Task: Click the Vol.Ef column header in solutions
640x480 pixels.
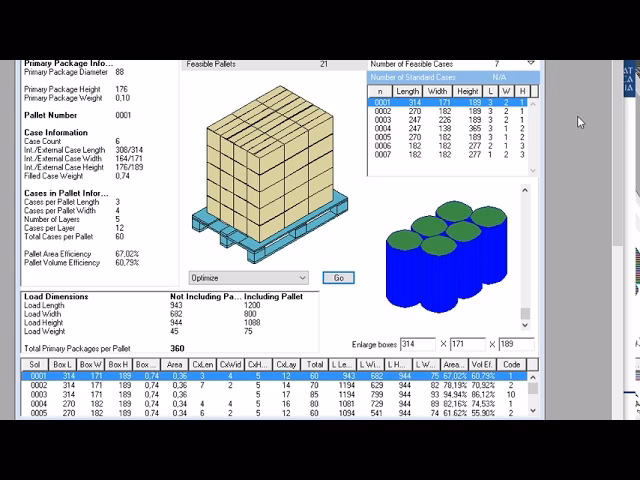Action: click(482, 365)
